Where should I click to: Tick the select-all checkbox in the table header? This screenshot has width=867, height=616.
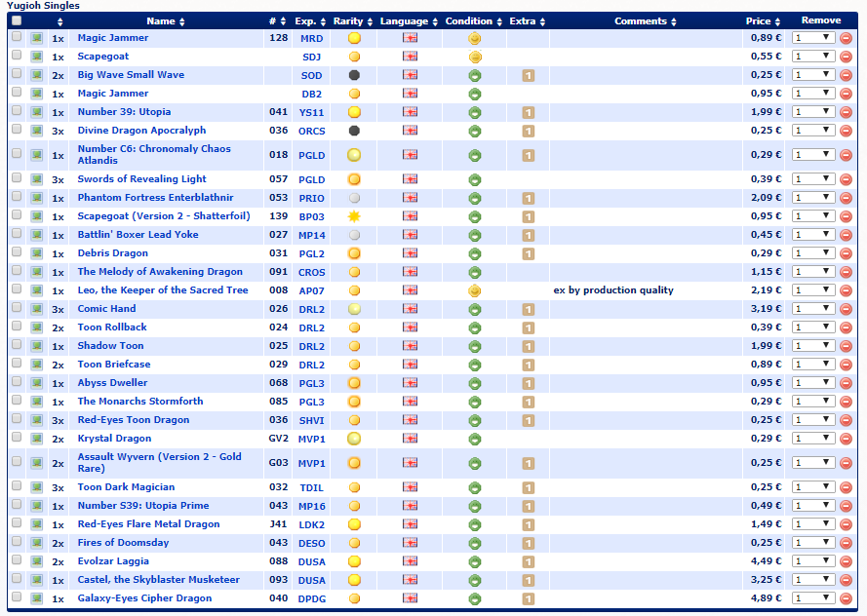pyautogui.click(x=17, y=21)
